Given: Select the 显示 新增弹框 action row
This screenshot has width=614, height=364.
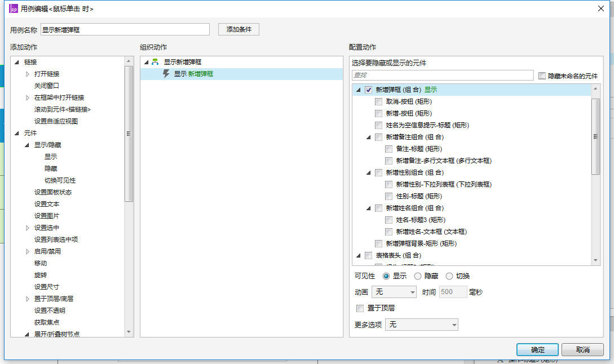Looking at the screenshot, I should (x=242, y=74).
